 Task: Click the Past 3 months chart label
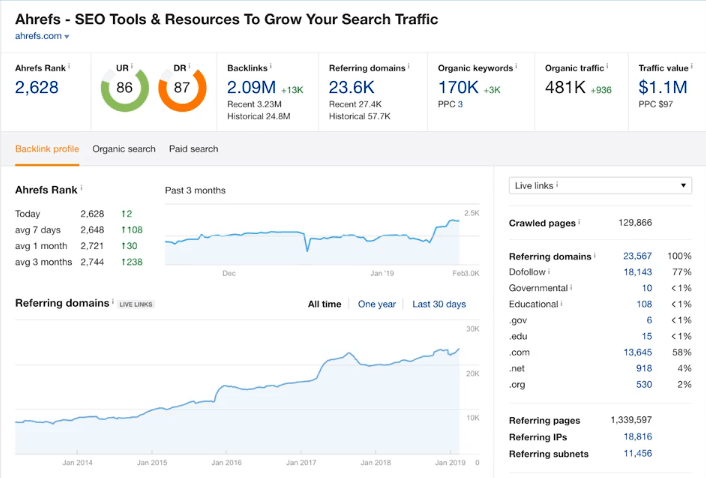click(195, 190)
